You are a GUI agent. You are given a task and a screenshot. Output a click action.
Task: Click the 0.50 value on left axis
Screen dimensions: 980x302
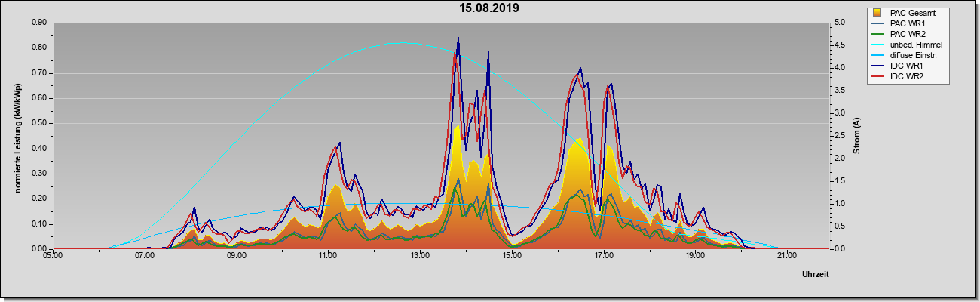point(39,123)
